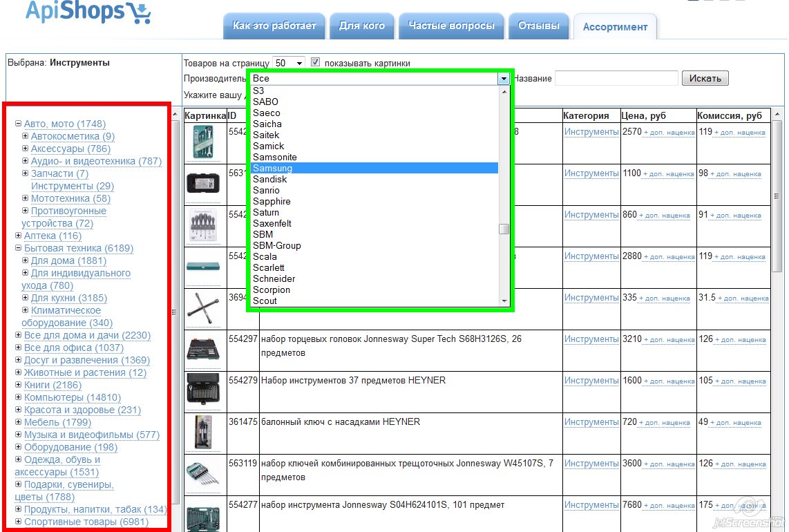Open the 'Частые вопросы' tab
The image size is (789, 532).
pos(451,26)
